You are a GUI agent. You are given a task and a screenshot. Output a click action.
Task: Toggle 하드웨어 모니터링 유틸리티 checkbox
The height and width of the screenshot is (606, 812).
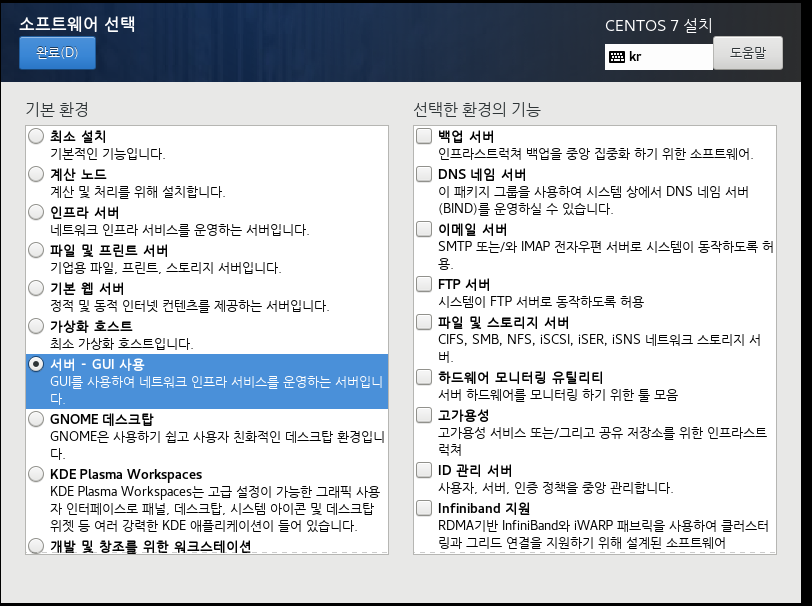[424, 377]
